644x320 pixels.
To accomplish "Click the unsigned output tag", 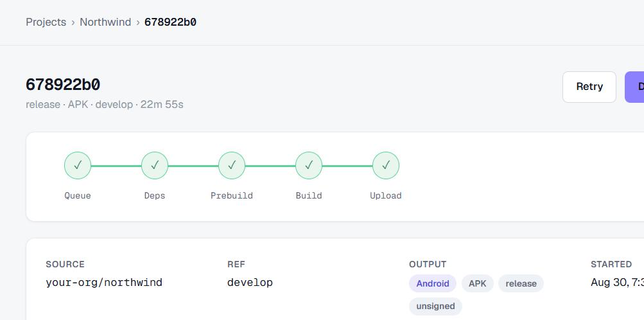I will (435, 306).
